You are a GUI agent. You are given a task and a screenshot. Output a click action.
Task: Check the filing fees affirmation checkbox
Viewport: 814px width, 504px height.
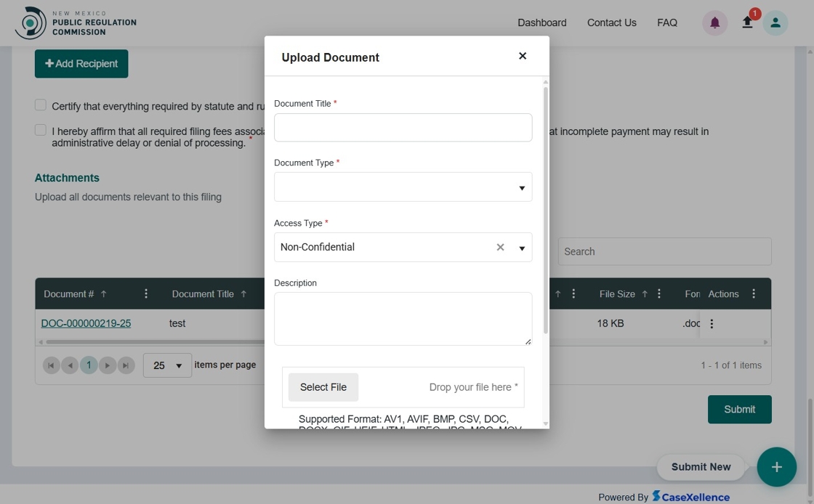tap(41, 130)
